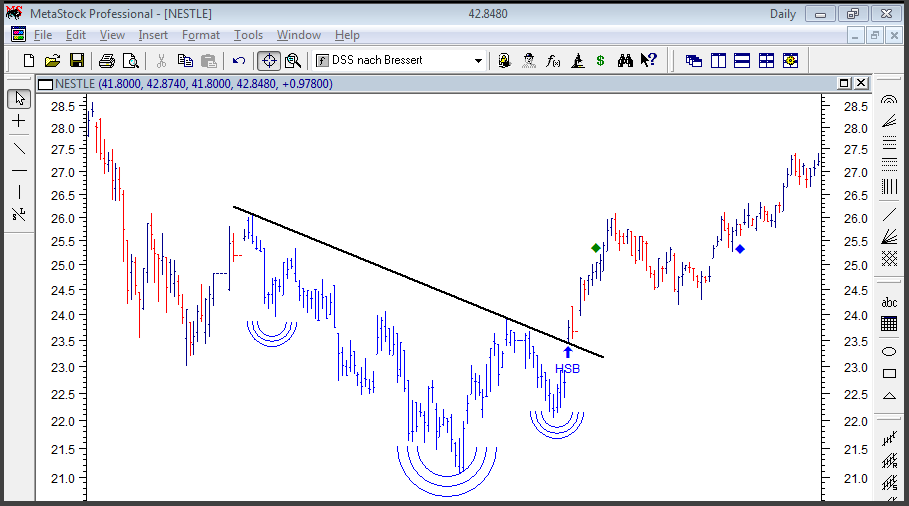Click the calendar grid icon in right toolbar
This screenshot has width=909, height=506.
[889, 323]
